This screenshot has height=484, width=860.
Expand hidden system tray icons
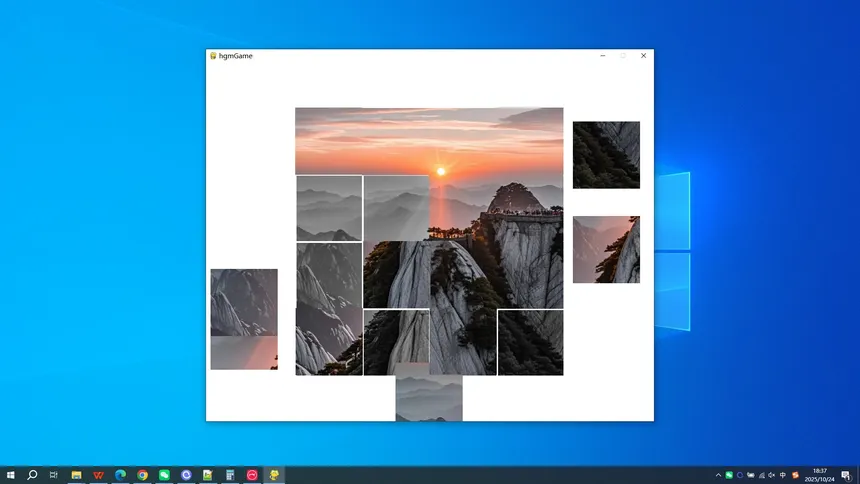[717, 475]
